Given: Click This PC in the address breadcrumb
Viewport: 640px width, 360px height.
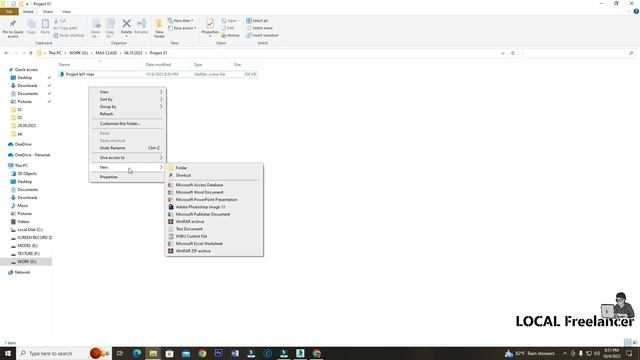Looking at the screenshot, I should click(x=55, y=53).
